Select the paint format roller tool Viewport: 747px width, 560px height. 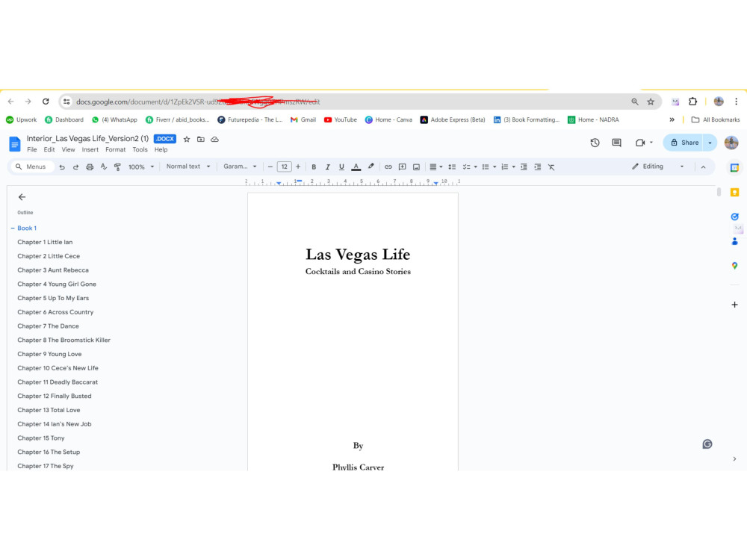coord(117,167)
